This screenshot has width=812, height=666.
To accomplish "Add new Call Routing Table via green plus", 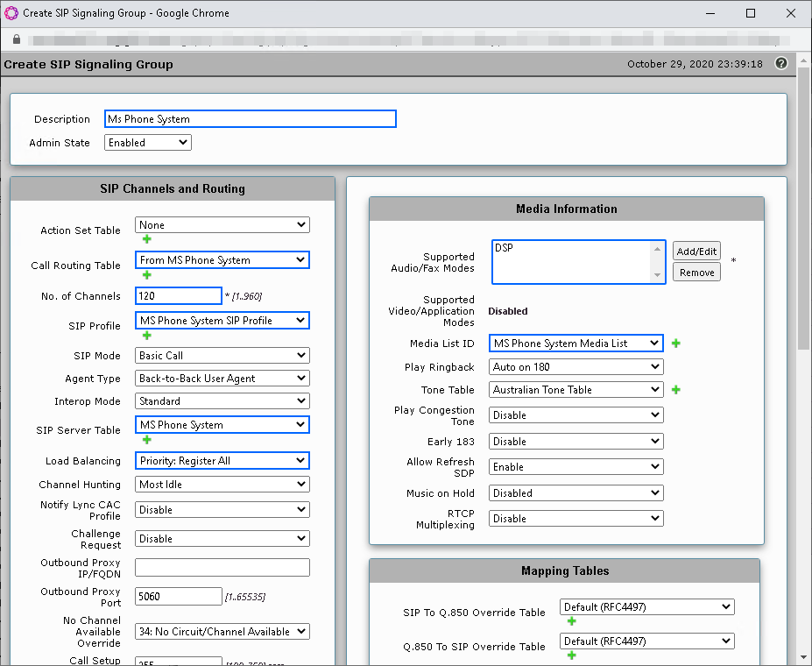I will (x=147, y=275).
